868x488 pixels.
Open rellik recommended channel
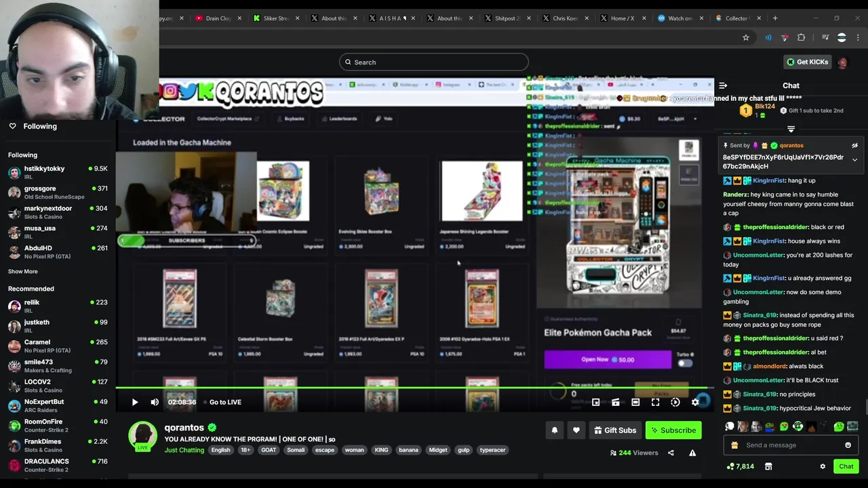pos(58,306)
